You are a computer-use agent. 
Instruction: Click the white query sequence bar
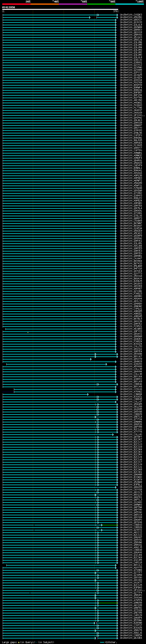tap(60, 9)
